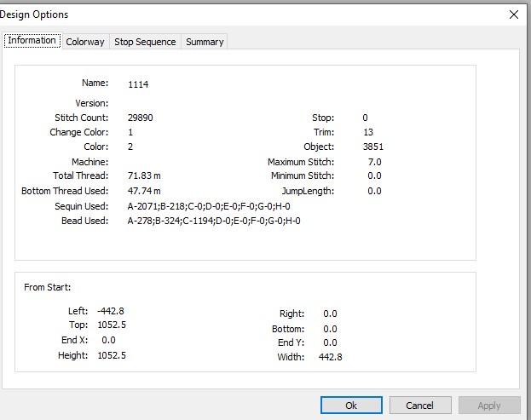Click the Bottom value 0.0

pyautogui.click(x=330, y=329)
